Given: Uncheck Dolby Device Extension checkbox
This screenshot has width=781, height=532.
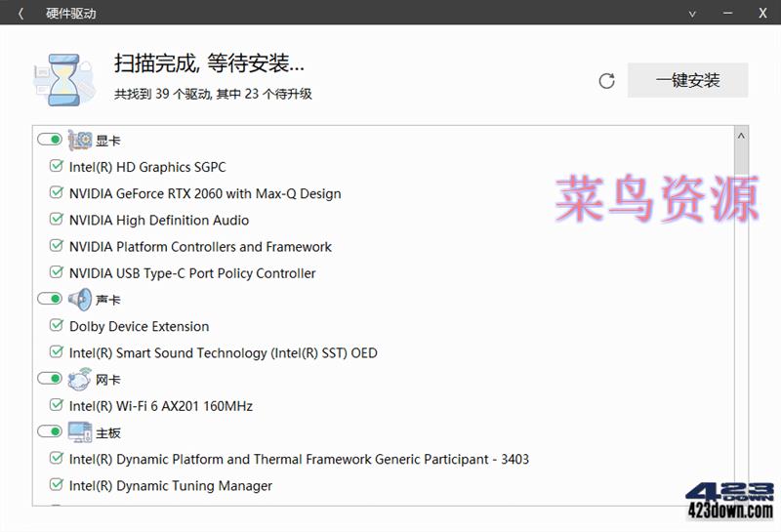Looking at the screenshot, I should tap(57, 325).
